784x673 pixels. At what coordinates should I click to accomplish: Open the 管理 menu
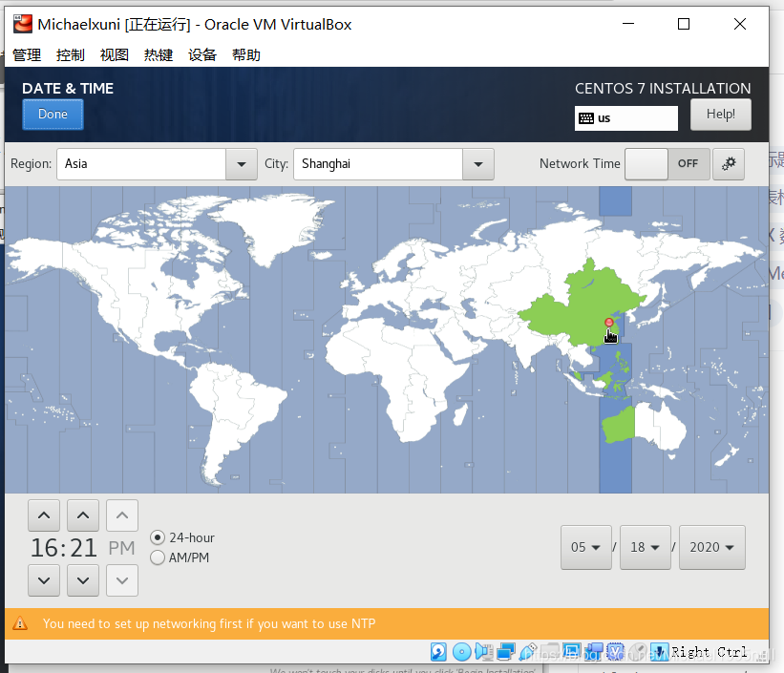pos(27,55)
